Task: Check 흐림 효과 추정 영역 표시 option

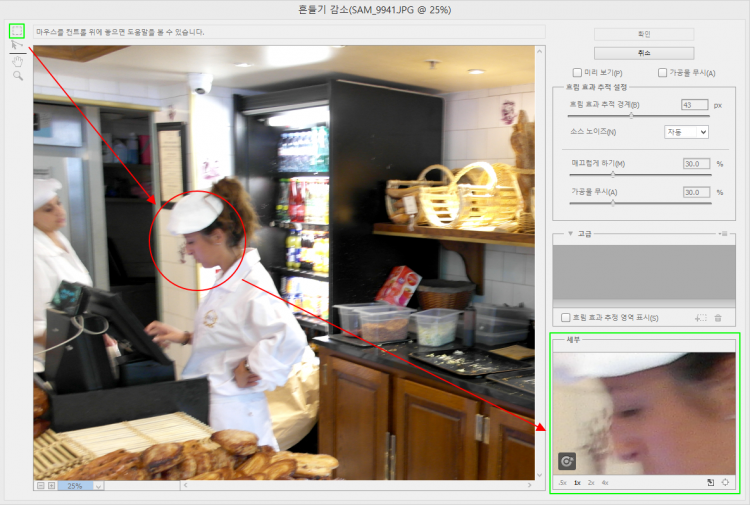Action: click(566, 318)
